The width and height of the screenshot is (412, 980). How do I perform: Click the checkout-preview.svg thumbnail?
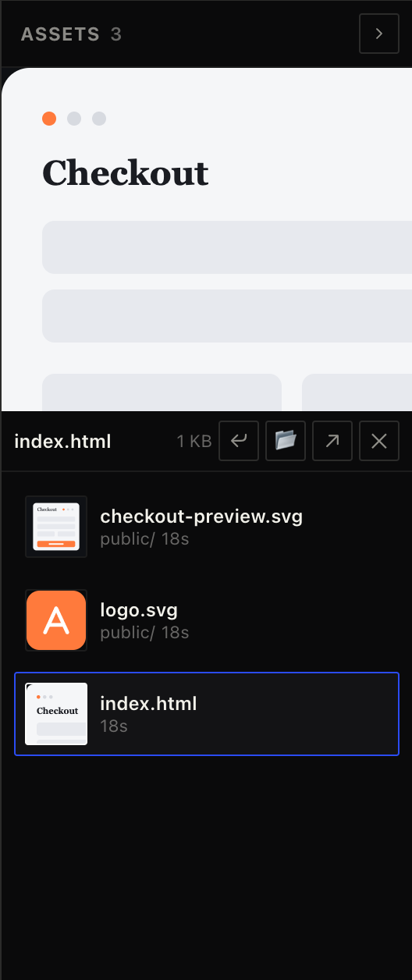[x=56, y=527]
